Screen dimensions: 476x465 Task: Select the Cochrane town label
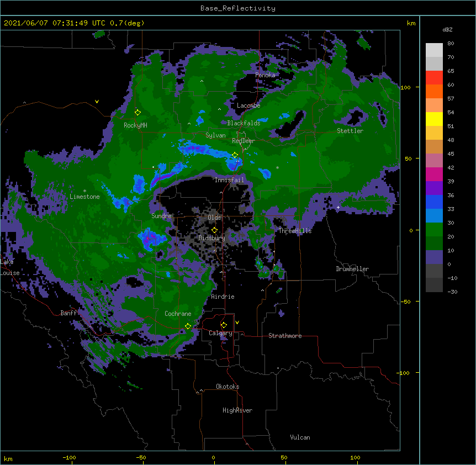click(x=178, y=314)
